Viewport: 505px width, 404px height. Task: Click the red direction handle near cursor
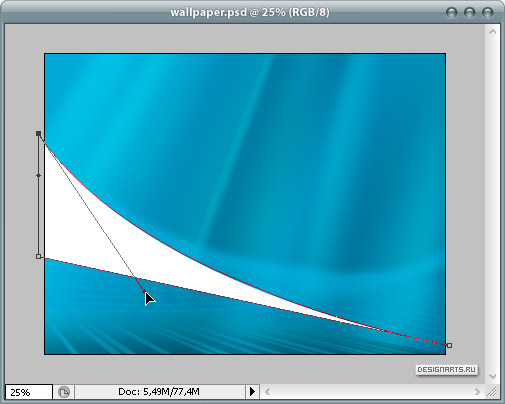pyautogui.click(x=144, y=292)
